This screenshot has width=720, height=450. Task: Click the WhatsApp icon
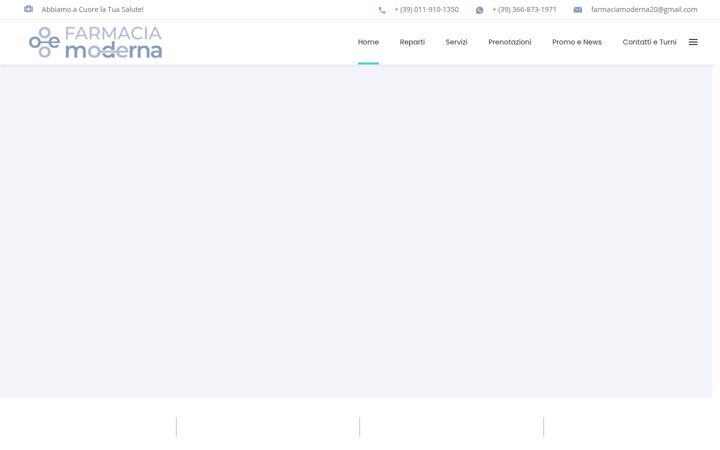(x=479, y=10)
